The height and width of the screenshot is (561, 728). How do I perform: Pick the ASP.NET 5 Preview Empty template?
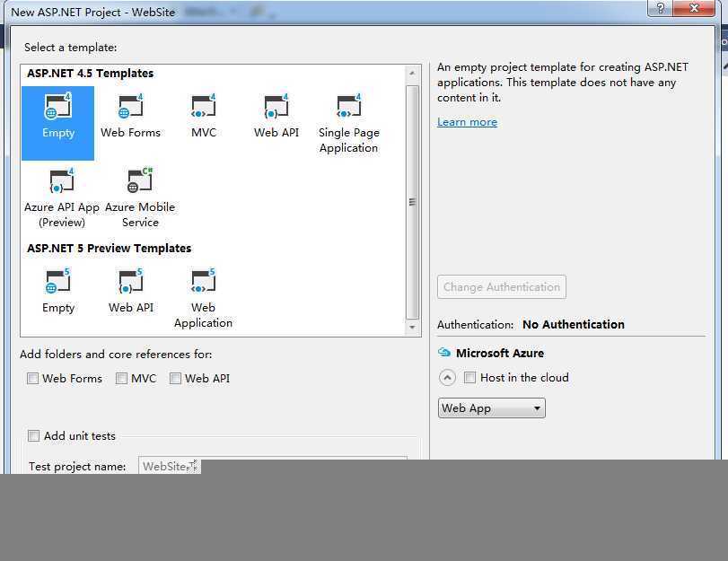pyautogui.click(x=58, y=291)
